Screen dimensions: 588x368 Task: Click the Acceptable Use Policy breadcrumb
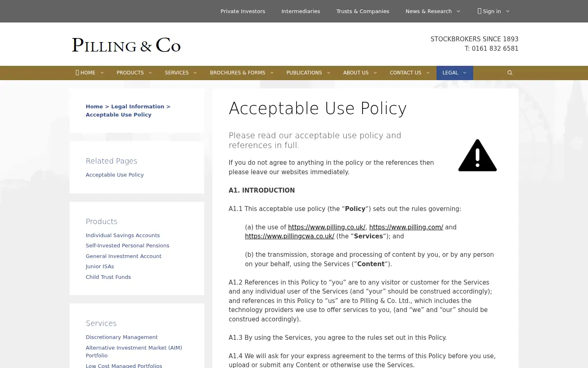118,114
